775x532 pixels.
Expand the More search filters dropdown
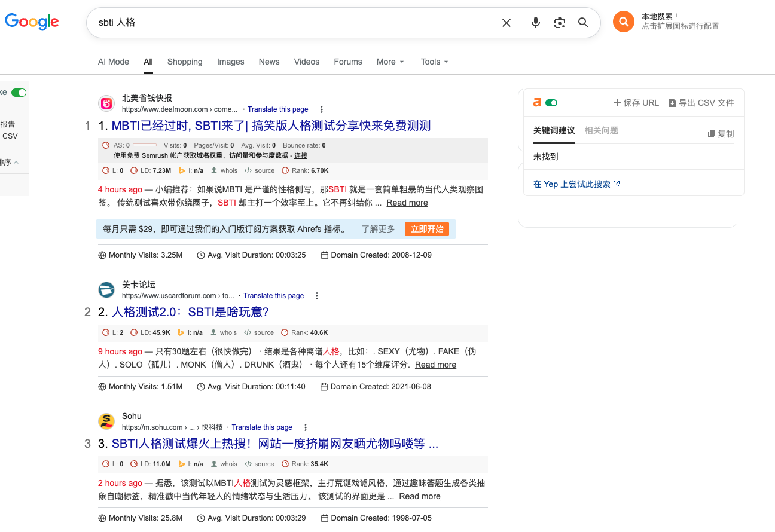pos(390,62)
